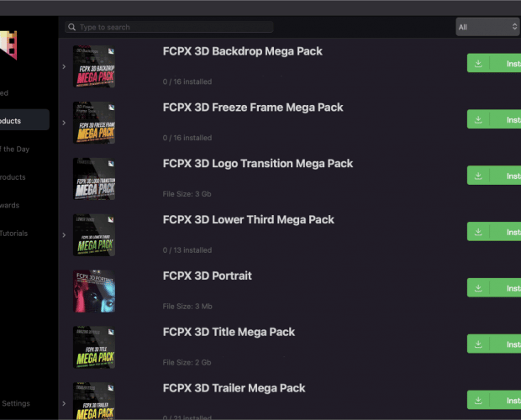This screenshot has height=420, width=521.
Task: Expand FCPX 3D Lower Third Mega Pack row
Action: pyautogui.click(x=64, y=235)
